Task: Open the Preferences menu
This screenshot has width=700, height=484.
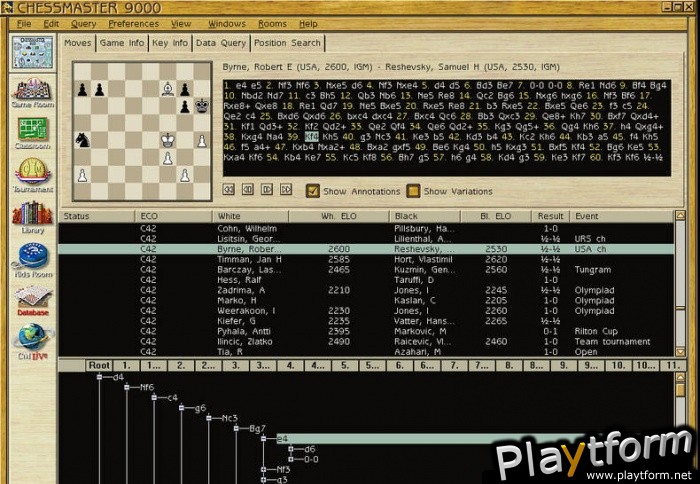Action: point(133,24)
